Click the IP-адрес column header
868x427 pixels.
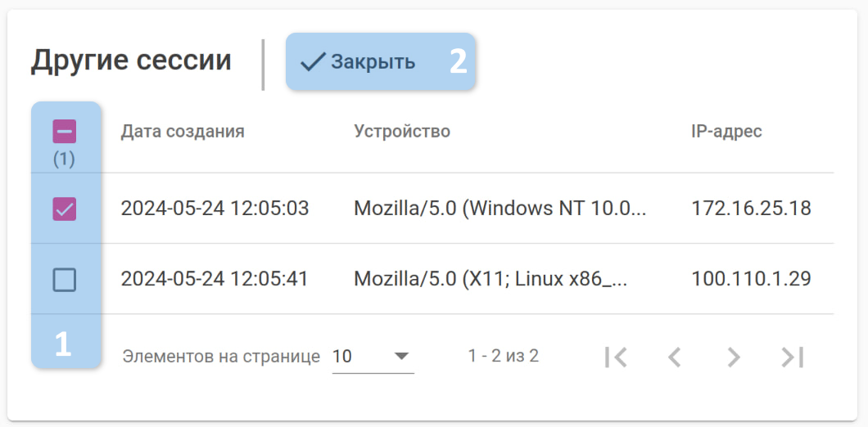click(x=726, y=131)
